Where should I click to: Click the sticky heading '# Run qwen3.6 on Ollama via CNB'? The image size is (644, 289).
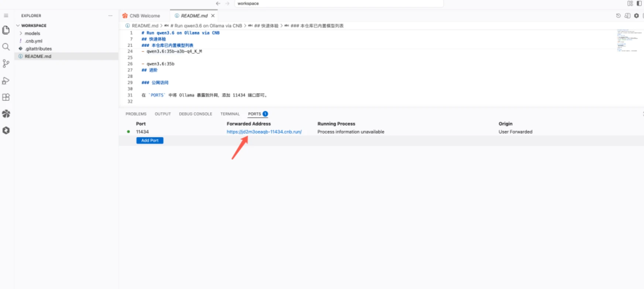tap(180, 33)
